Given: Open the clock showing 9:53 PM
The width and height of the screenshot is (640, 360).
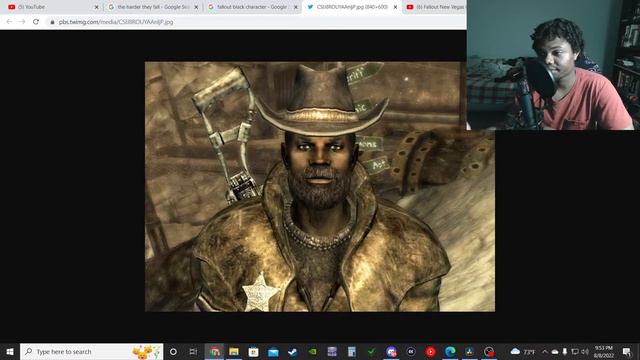Looking at the screenshot, I should [x=604, y=351].
